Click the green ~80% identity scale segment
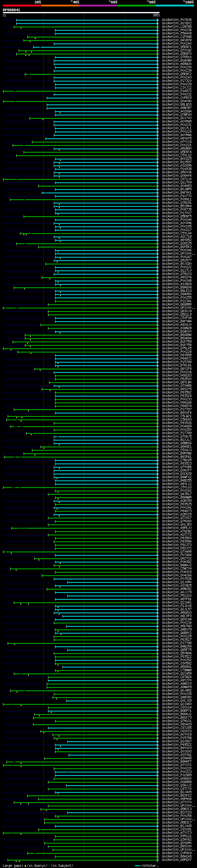 point(137,6)
